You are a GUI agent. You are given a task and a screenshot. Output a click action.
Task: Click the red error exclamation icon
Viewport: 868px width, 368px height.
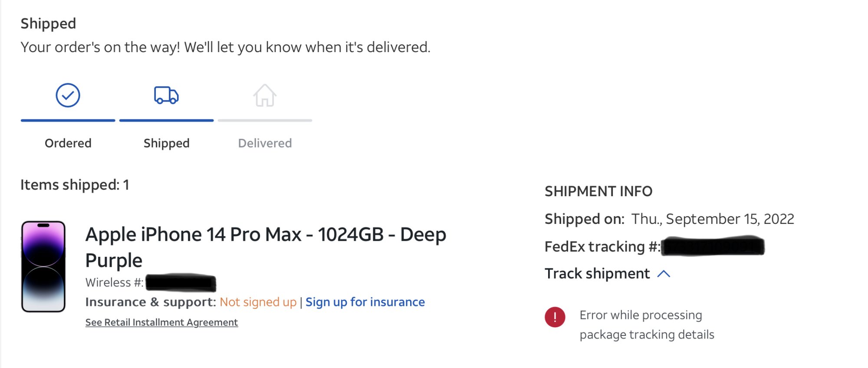[x=555, y=317]
